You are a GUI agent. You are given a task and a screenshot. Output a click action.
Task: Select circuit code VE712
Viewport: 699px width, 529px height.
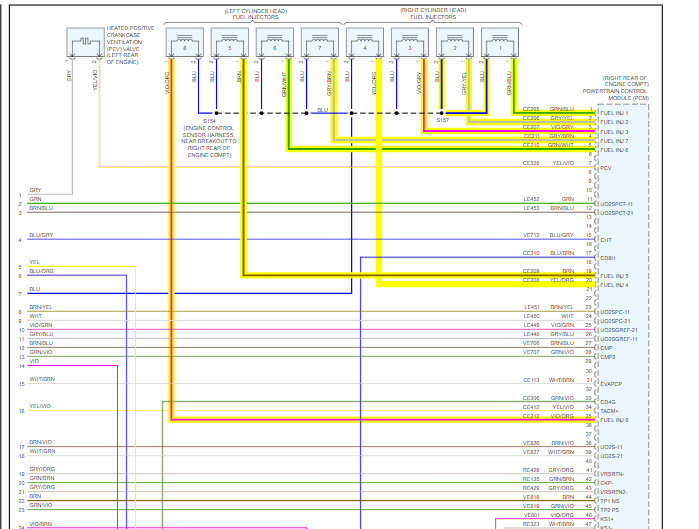tap(531, 235)
